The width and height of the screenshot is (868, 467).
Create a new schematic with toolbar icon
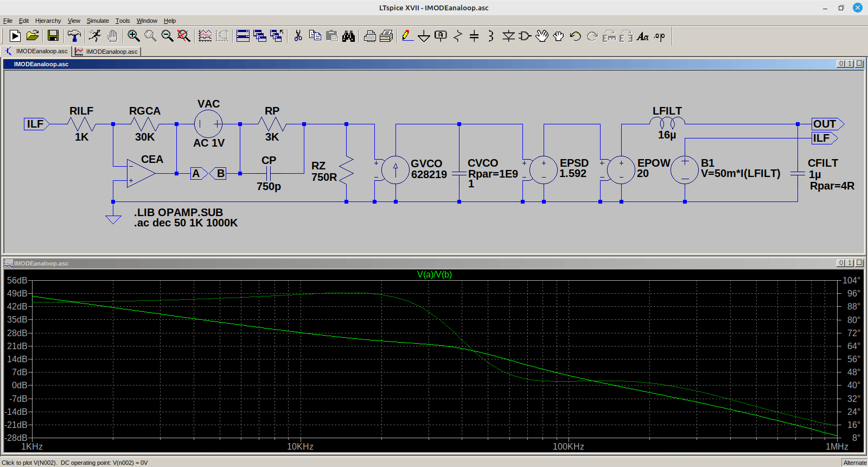15,36
